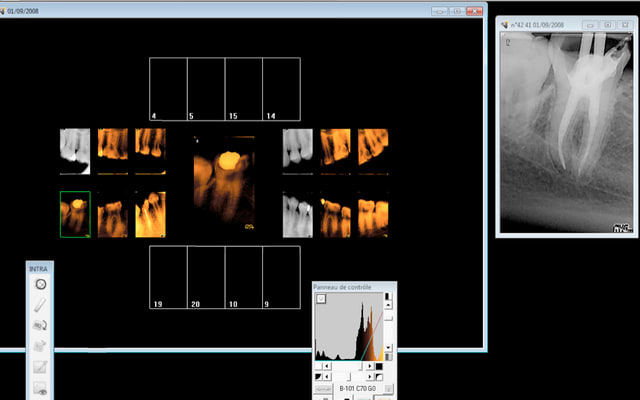The width and height of the screenshot is (640, 400).
Task: Click the small icon atop the histogram
Action: tap(321, 299)
